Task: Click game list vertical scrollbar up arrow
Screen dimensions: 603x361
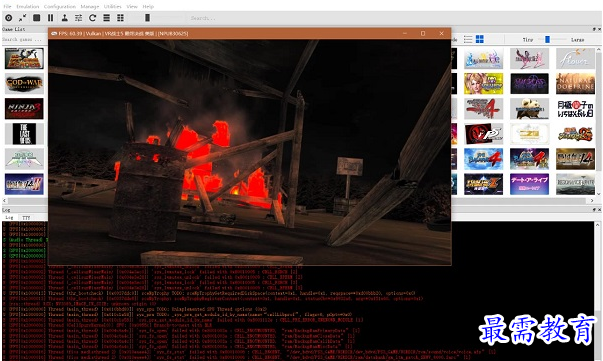Action: click(x=599, y=50)
